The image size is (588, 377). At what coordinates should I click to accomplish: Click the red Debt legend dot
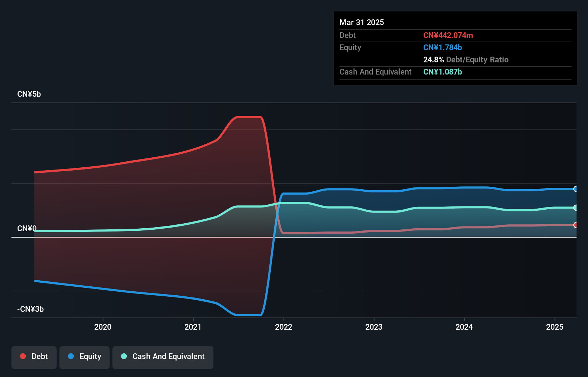point(23,356)
